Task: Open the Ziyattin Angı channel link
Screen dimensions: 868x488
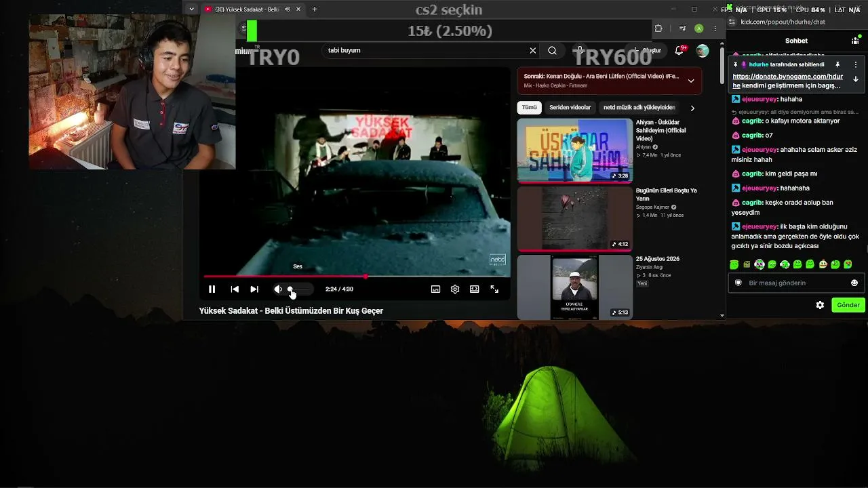Action: pyautogui.click(x=650, y=267)
